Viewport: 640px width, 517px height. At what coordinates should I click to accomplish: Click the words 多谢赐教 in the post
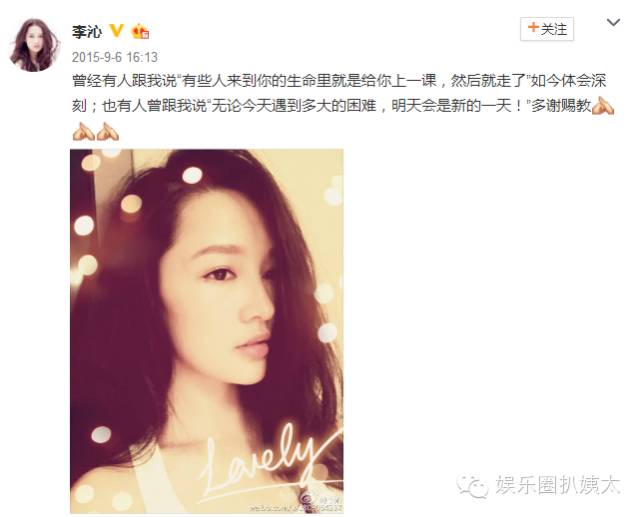(561, 106)
